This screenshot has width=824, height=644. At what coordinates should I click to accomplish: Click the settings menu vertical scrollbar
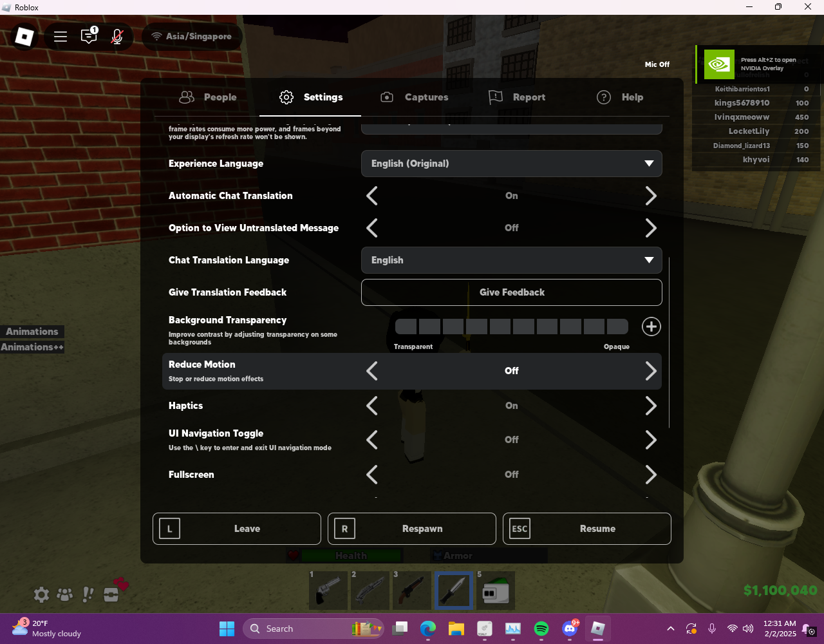(669, 343)
